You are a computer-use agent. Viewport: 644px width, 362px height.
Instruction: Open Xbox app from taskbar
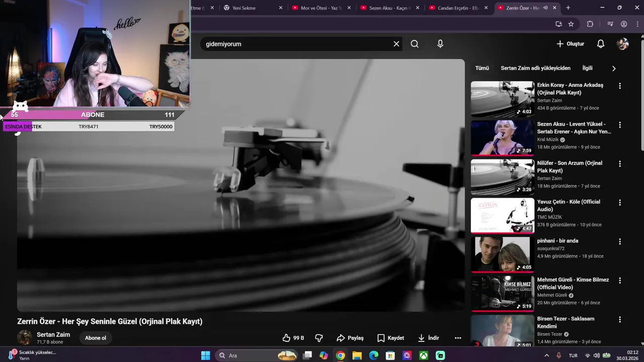tap(424, 355)
